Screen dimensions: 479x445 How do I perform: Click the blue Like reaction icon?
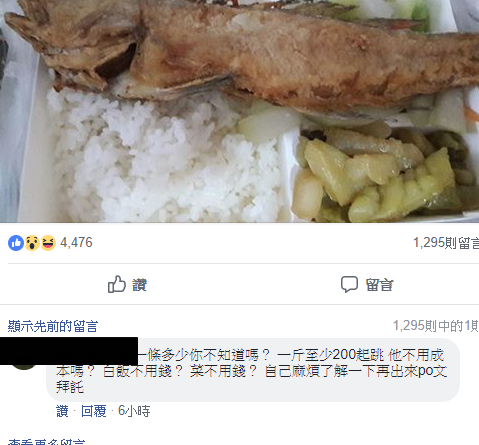pyautogui.click(x=16, y=243)
